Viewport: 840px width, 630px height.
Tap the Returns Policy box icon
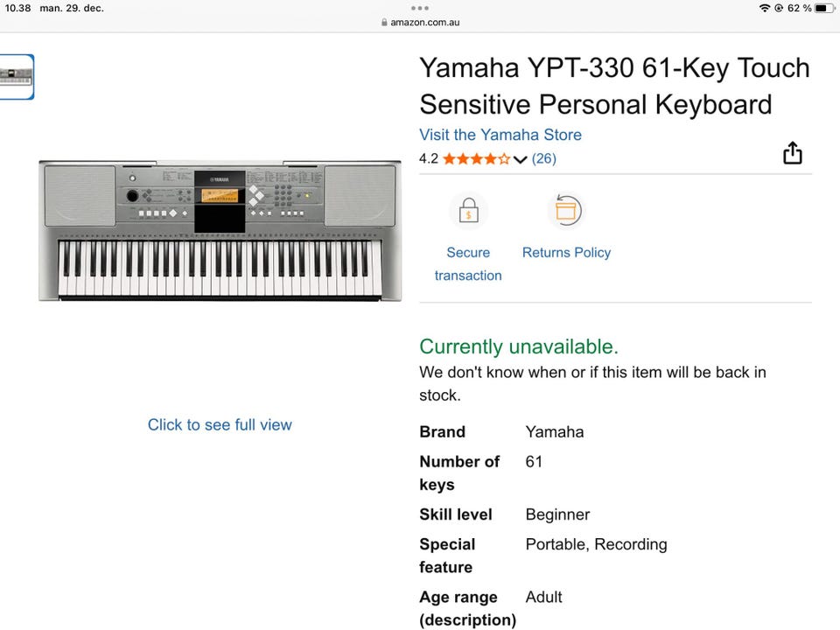566,211
